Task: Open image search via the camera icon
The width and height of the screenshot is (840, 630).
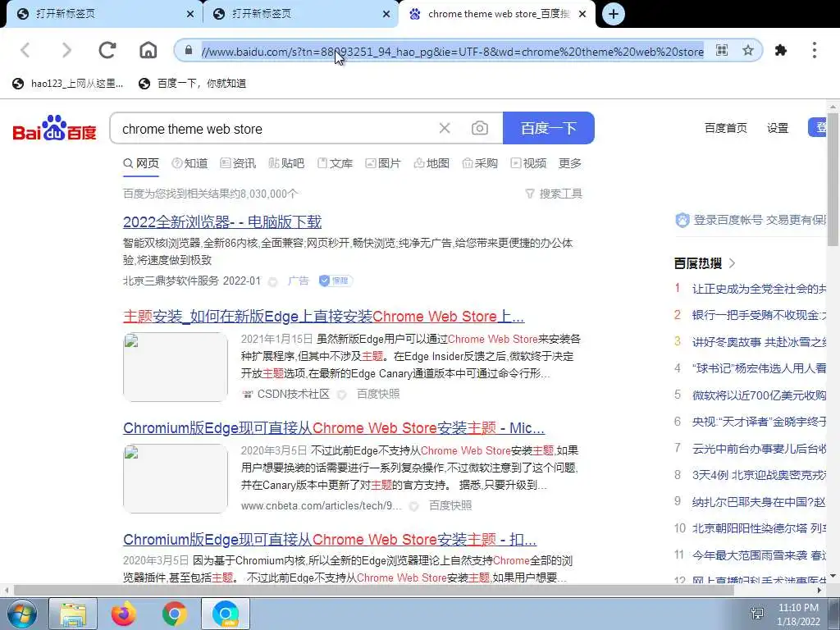Action: [x=479, y=128]
